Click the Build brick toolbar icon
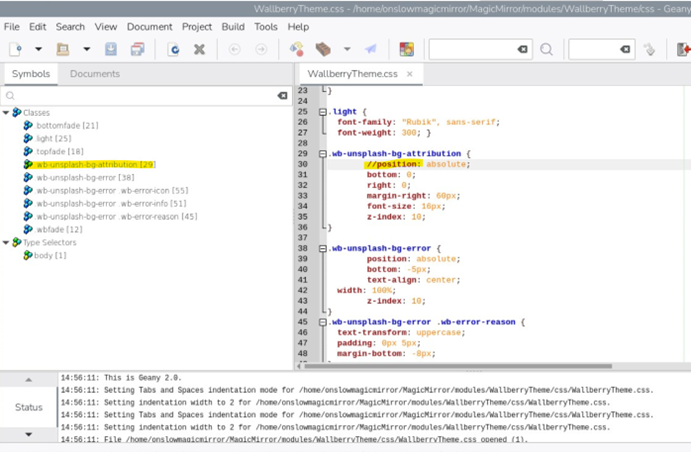Image resolution: width=691 pixels, height=452 pixels. point(323,49)
